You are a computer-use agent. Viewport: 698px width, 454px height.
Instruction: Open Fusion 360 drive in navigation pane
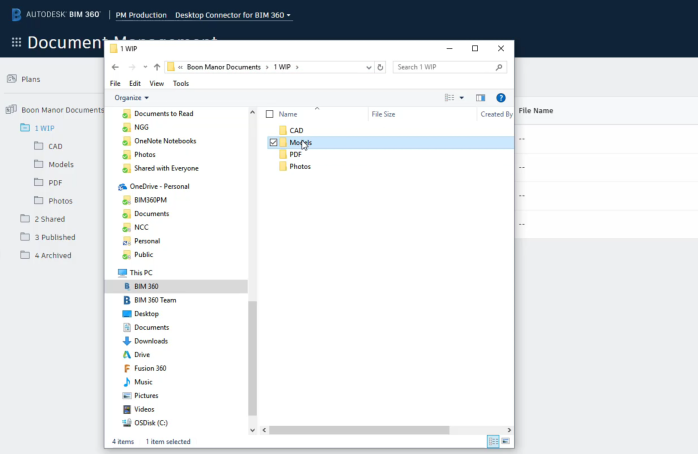[149, 368]
